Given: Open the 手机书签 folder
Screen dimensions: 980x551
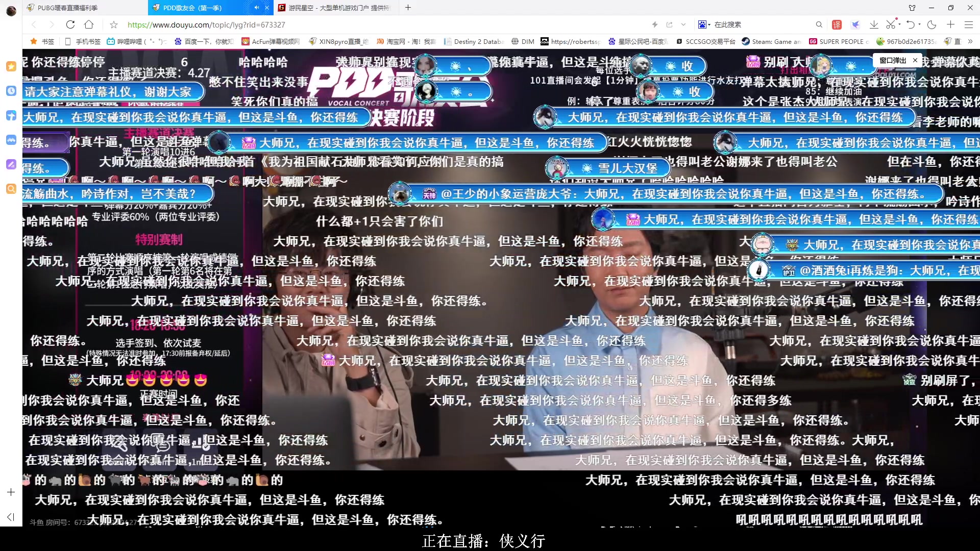Looking at the screenshot, I should coord(83,41).
